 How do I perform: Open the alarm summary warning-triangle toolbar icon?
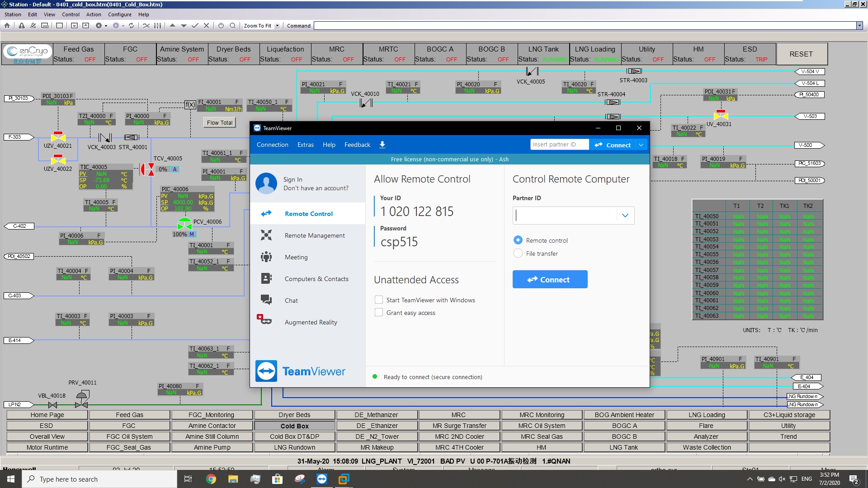click(x=22, y=26)
